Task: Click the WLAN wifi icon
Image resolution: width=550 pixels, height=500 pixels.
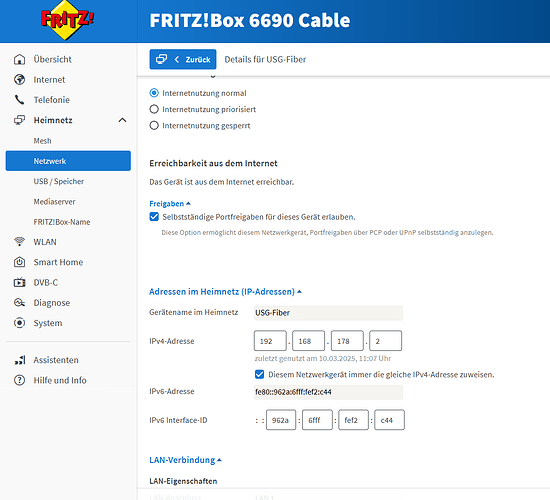Action: pyautogui.click(x=19, y=242)
